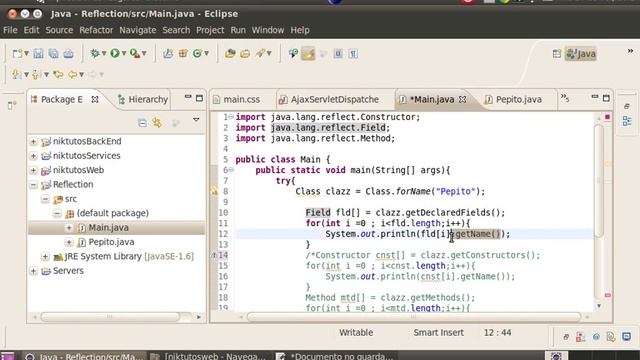640x360 pixels.
Task: Open the File menu
Action: [10, 30]
